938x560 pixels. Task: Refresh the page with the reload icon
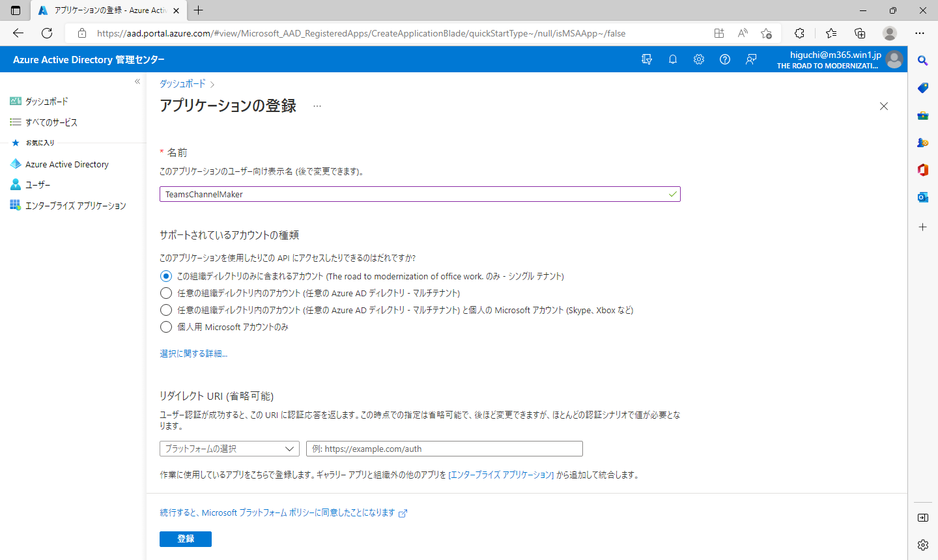(47, 33)
